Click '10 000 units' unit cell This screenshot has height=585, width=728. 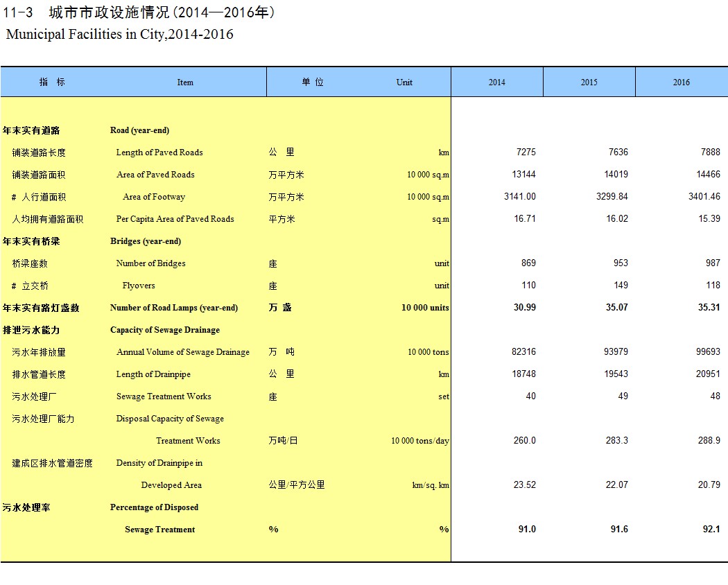coord(425,308)
